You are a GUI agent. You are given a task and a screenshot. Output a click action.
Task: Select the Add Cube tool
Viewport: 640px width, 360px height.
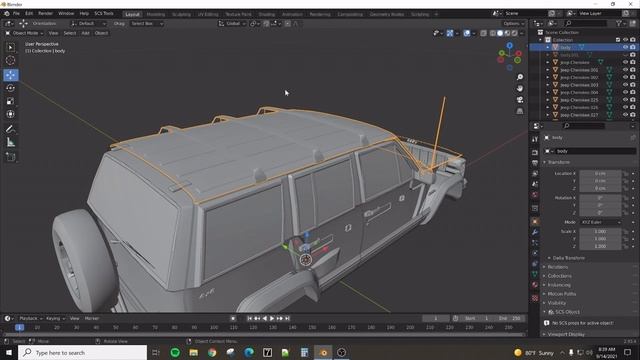coord(11,157)
